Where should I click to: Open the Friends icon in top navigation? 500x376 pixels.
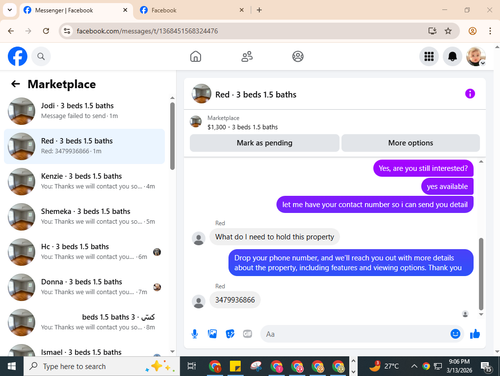[x=247, y=56]
